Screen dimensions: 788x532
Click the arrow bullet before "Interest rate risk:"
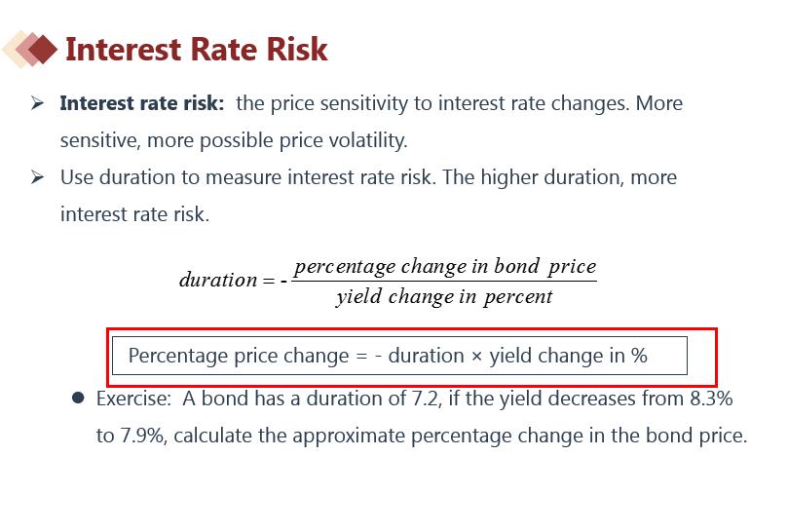(x=38, y=103)
